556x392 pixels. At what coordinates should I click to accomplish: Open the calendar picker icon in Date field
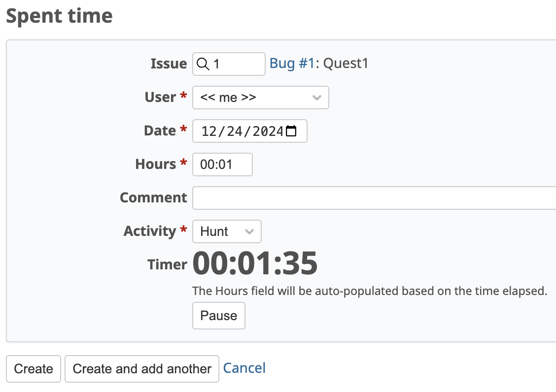(291, 131)
